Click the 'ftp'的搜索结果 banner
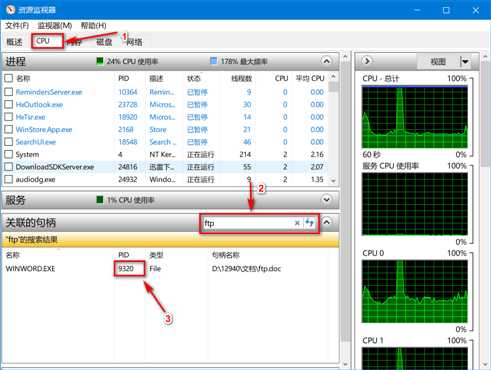This screenshot has width=491, height=370. pos(171,240)
